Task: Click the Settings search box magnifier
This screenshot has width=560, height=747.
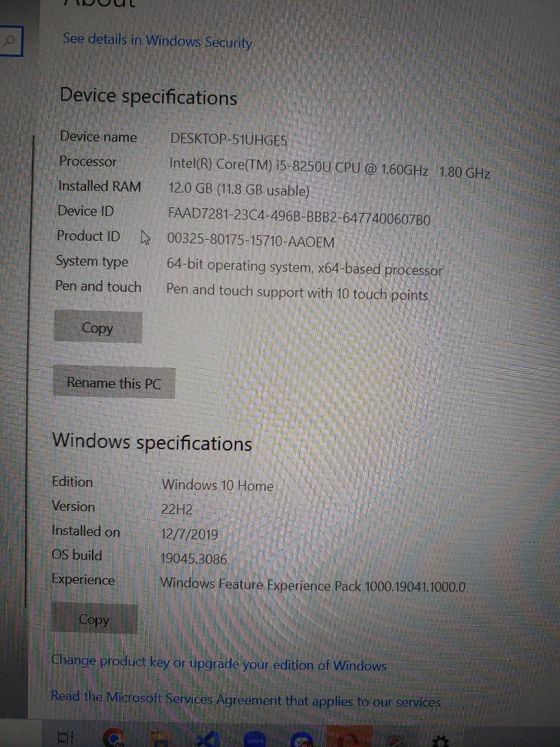Action: pos(10,42)
